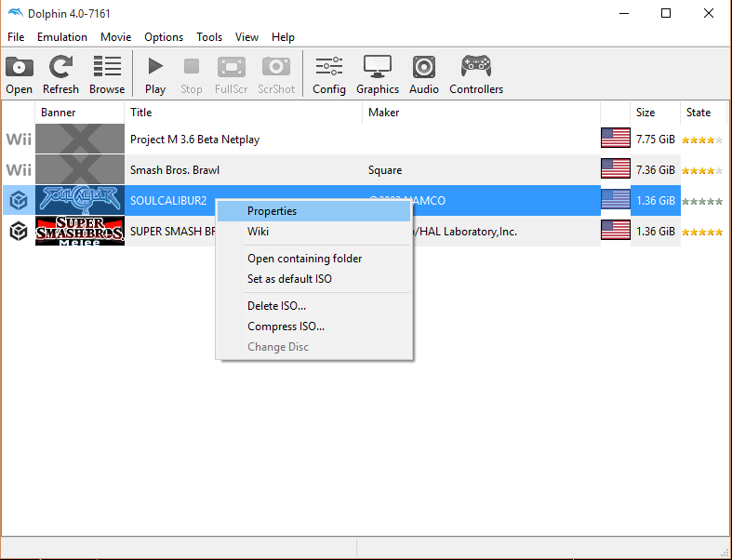Click the US flag in Super Smash Bros row
The height and width of the screenshot is (560, 732).
pos(616,231)
